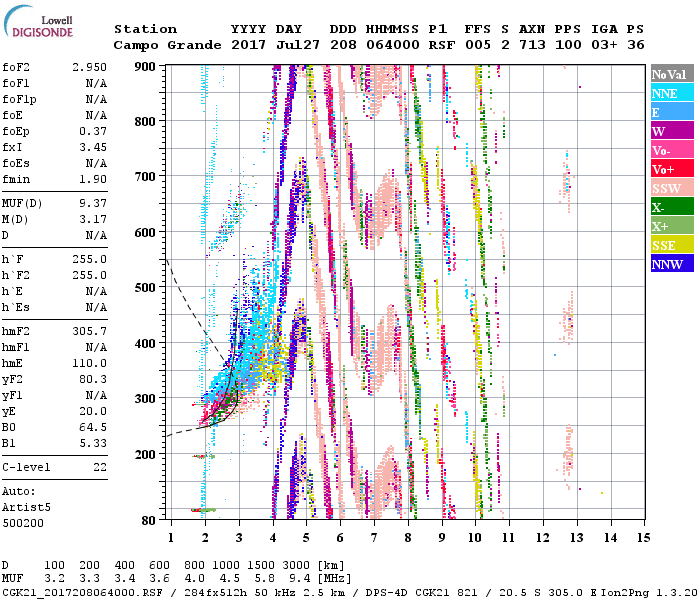Image resolution: width=700 pixels, height=600 pixels.
Task: Click the MUF 9.4 MHz table value
Action: pyautogui.click(x=300, y=579)
